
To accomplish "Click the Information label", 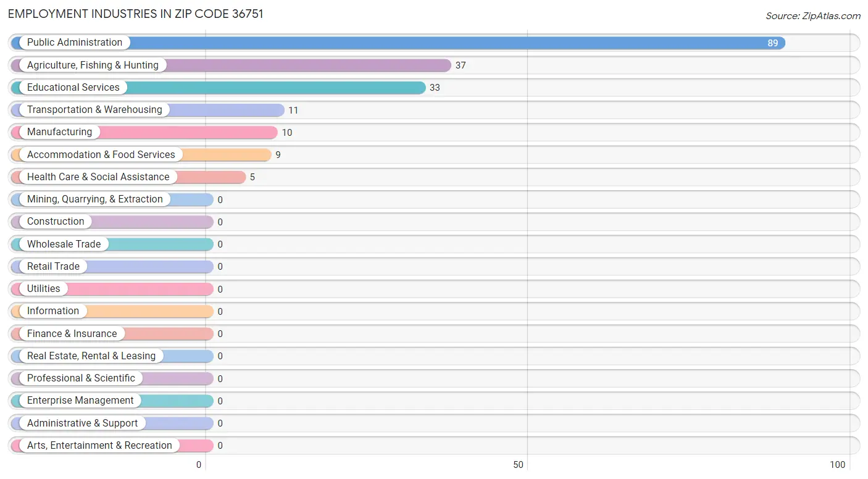I will coord(53,311).
